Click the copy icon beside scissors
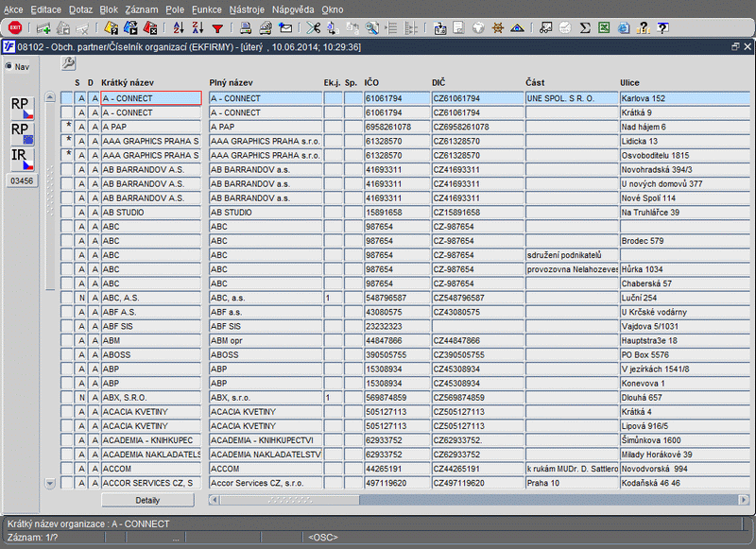The image size is (756, 549). click(x=333, y=28)
